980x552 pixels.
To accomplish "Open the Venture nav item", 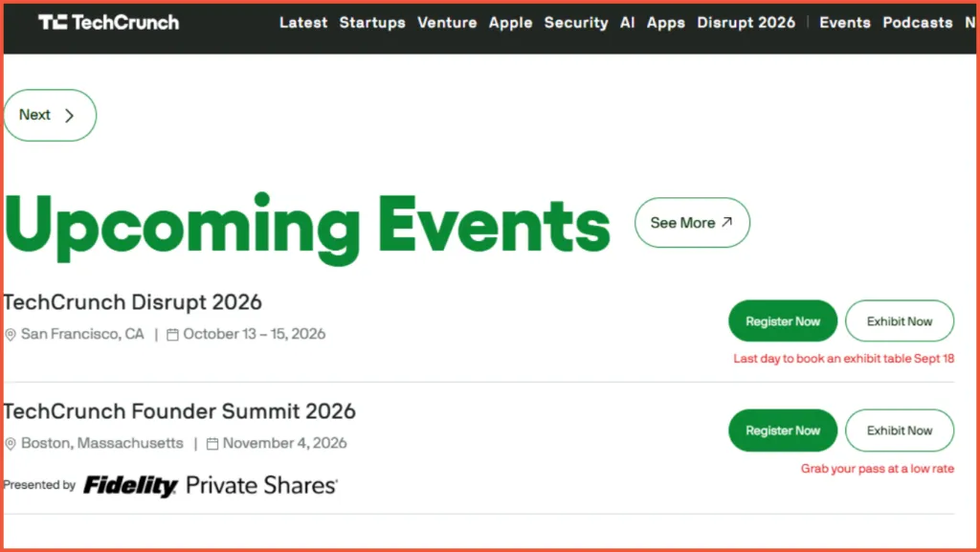I will pyautogui.click(x=447, y=22).
